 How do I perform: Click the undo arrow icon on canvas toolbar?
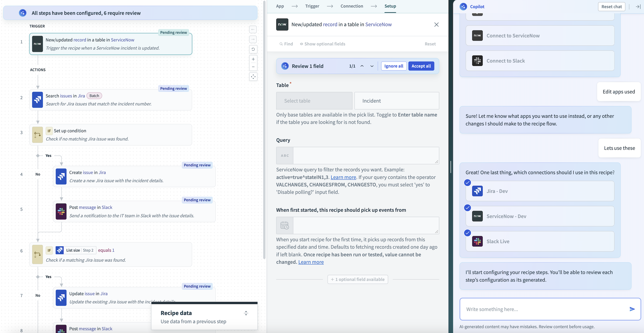(x=253, y=49)
